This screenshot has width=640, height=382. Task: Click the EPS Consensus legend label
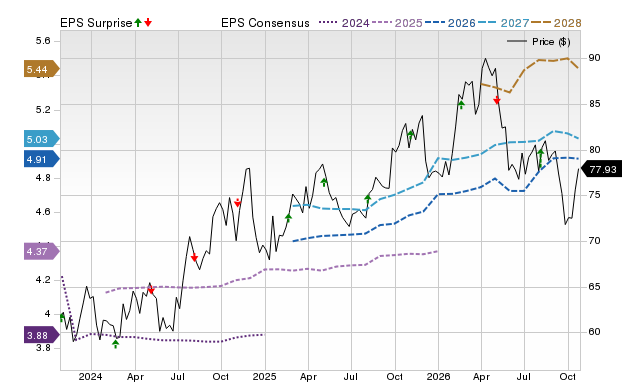[265, 23]
